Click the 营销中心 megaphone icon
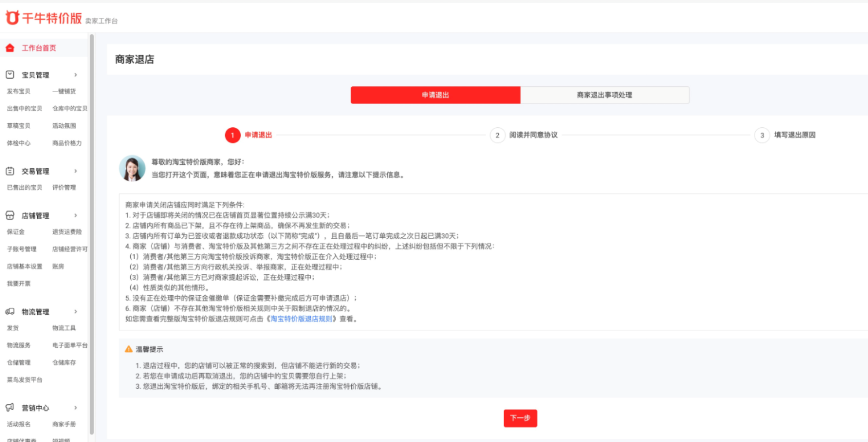Image resolution: width=868 pixels, height=442 pixels. pyautogui.click(x=9, y=407)
